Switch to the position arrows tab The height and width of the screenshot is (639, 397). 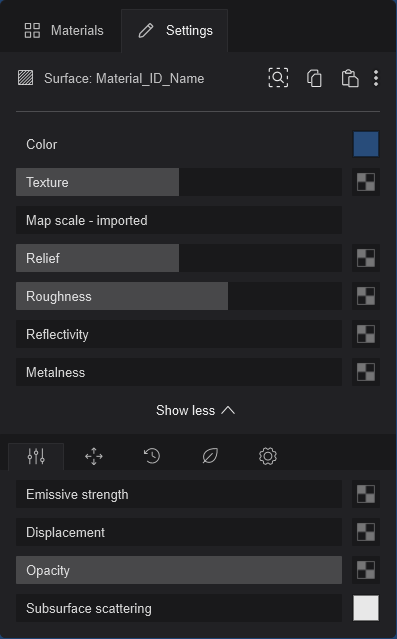click(94, 456)
